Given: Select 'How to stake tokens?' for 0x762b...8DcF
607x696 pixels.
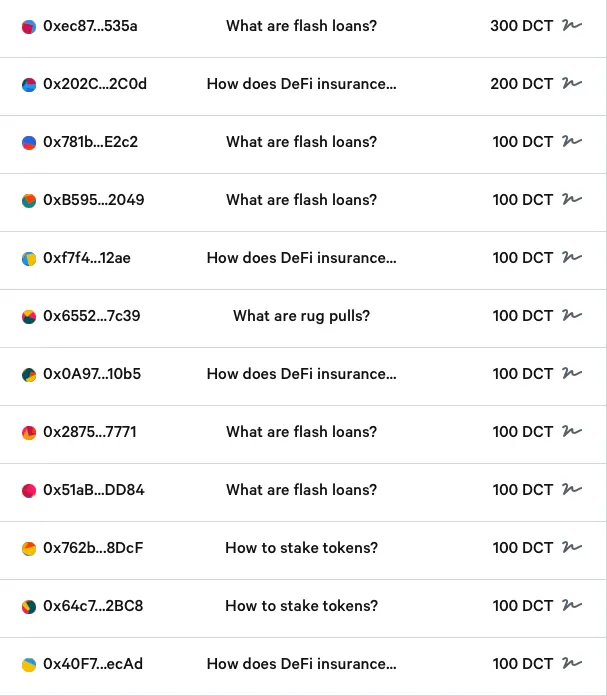Looking at the screenshot, I should click(x=301, y=548).
